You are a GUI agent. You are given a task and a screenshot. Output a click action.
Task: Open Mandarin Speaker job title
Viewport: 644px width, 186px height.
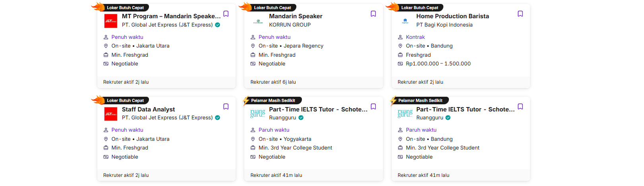pyautogui.click(x=296, y=16)
